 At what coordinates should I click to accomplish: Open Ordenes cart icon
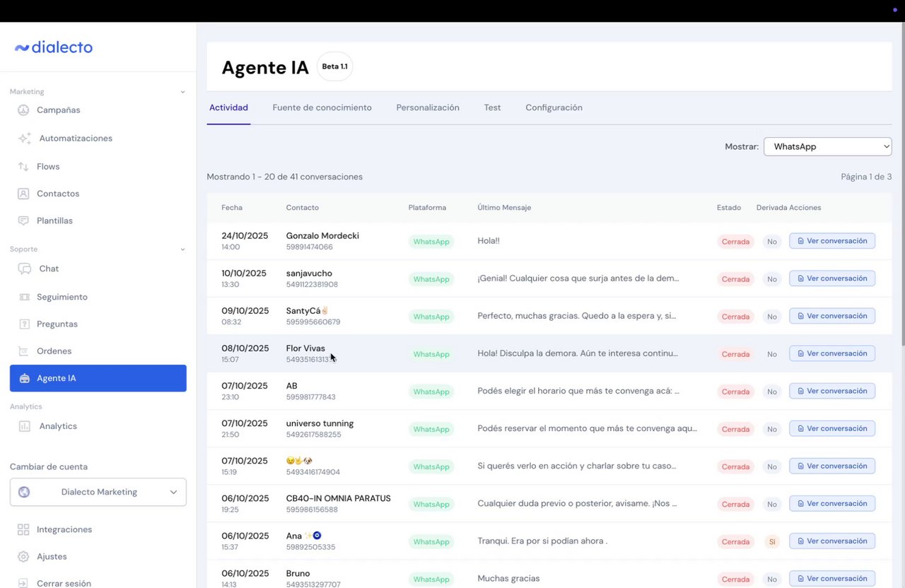(24, 351)
